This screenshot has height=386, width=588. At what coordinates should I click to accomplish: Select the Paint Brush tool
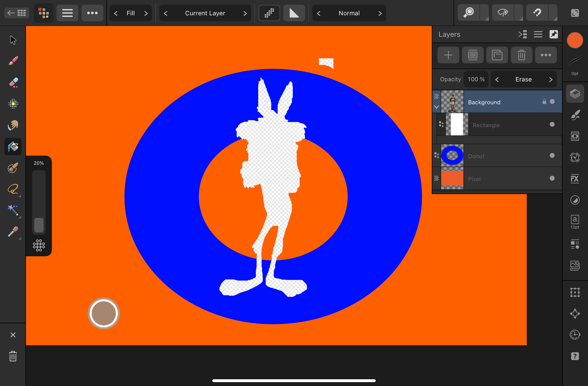[x=13, y=61]
